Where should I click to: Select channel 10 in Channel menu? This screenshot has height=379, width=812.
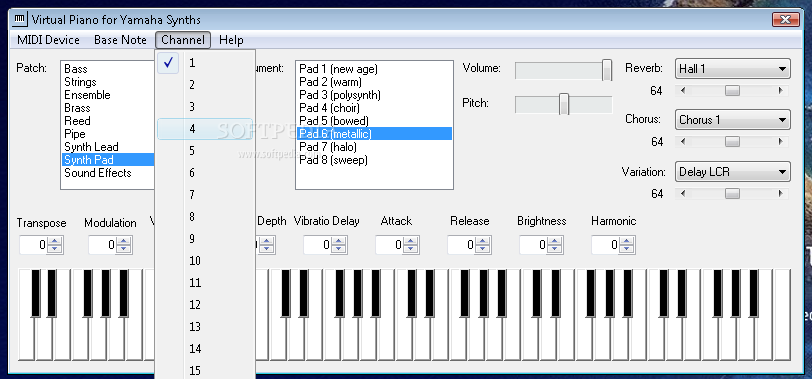point(205,261)
